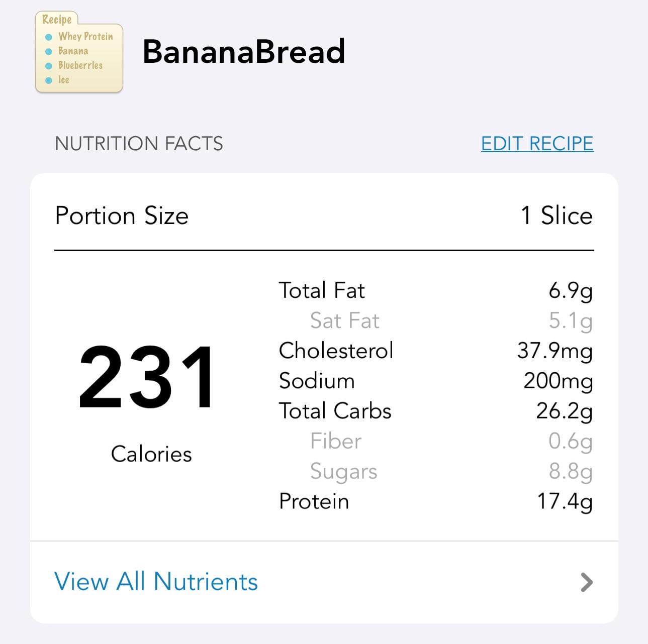Tap the 200mg sodium value

559,381
